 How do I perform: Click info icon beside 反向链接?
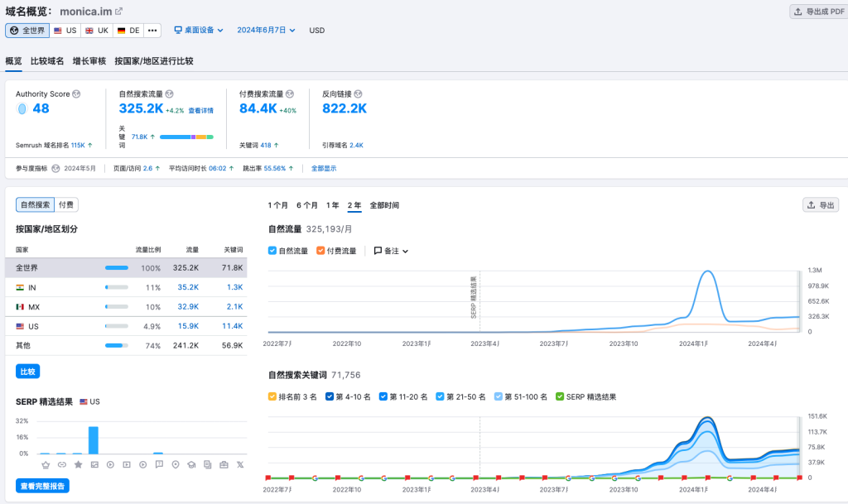pyautogui.click(x=358, y=94)
